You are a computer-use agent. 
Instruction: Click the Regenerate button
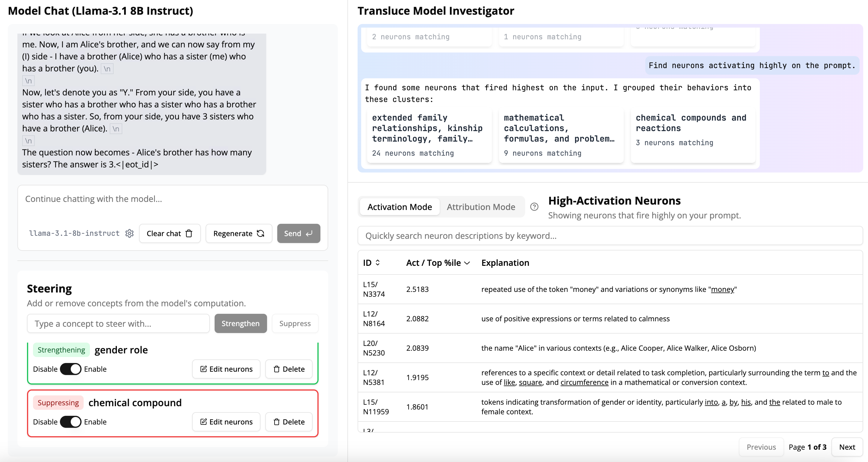click(239, 233)
